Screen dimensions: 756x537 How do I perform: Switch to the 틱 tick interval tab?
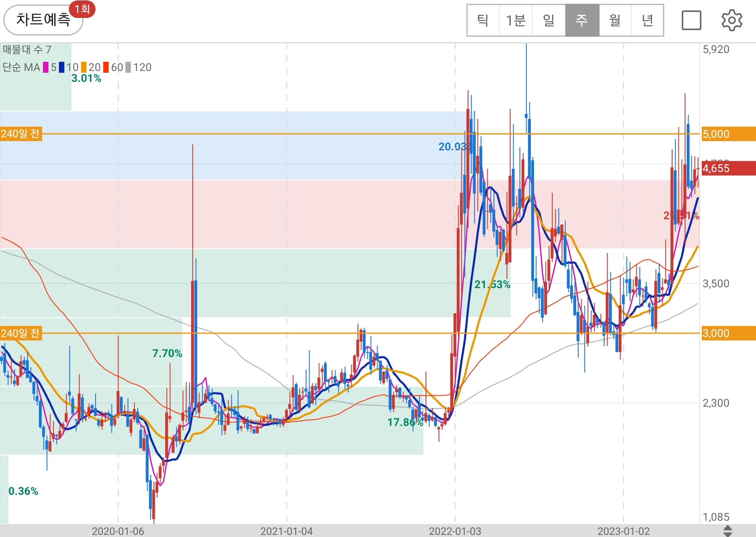click(483, 20)
